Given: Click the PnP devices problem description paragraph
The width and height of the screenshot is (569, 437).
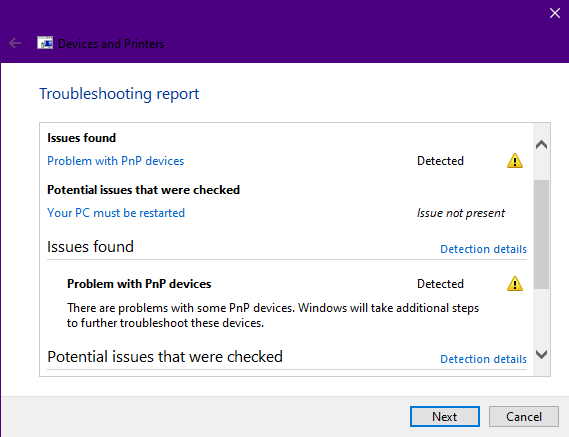Looking at the screenshot, I should (x=273, y=315).
